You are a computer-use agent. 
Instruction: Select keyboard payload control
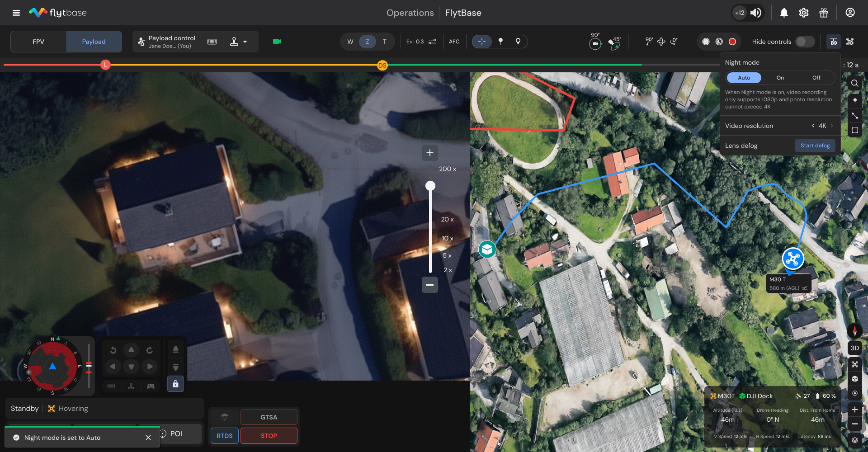point(212,42)
